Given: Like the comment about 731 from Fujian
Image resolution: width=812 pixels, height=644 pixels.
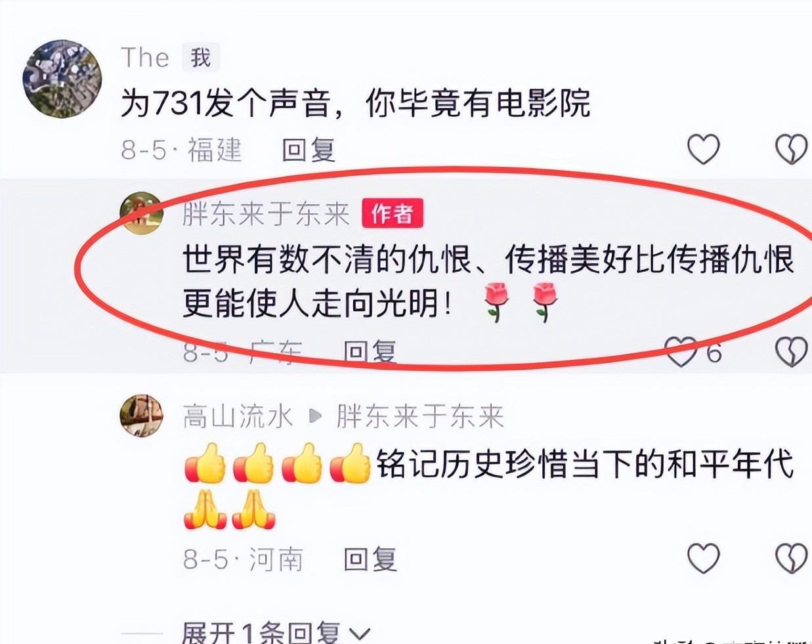Looking at the screenshot, I should (703, 150).
